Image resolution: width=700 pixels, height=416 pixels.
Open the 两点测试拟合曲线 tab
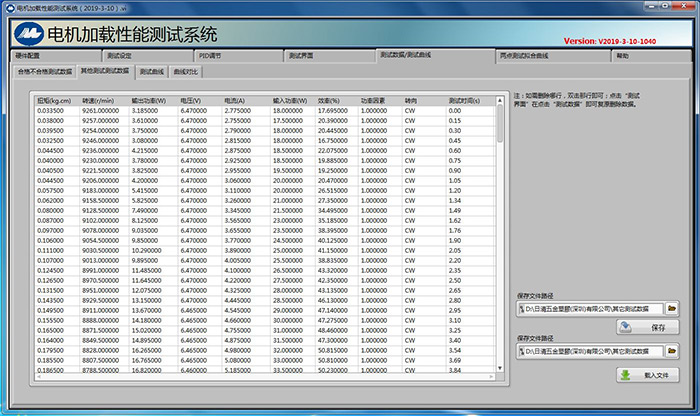pos(553,56)
